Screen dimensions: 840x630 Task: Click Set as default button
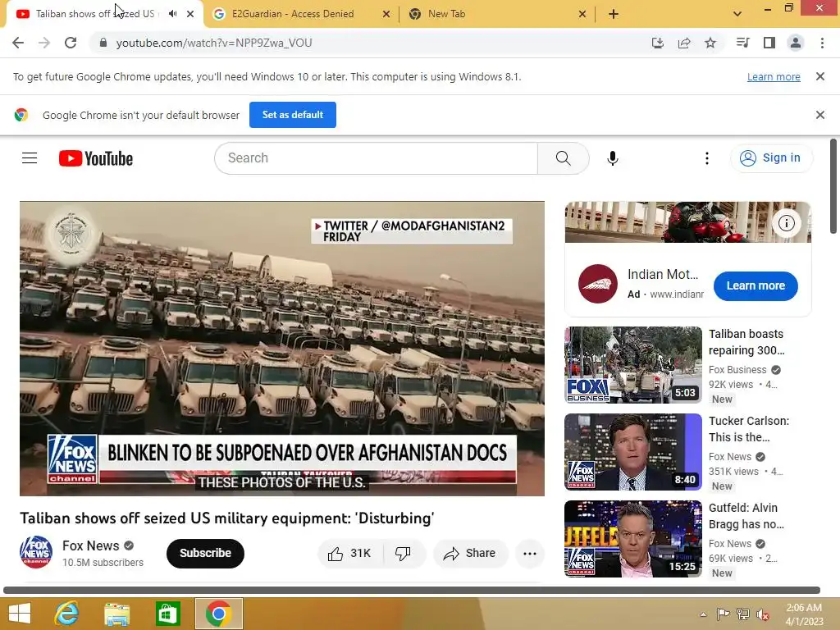click(x=293, y=115)
